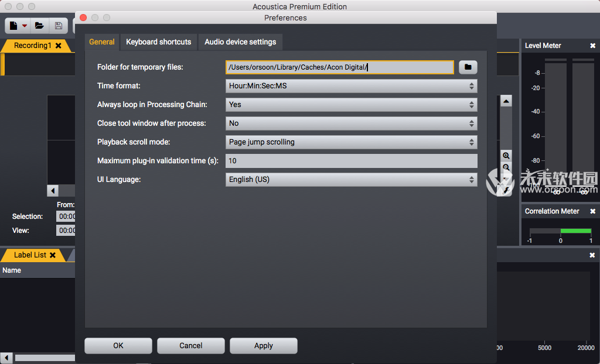This screenshot has width=600, height=364.
Task: Click the zoom in magnifier icon in main window
Action: coord(506,156)
